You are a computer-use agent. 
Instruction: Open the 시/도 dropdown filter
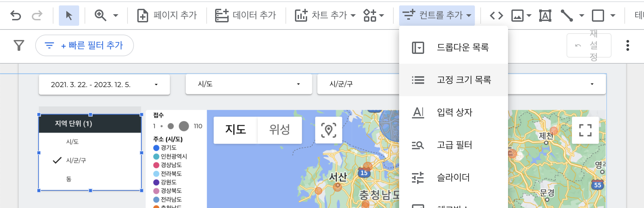point(249,84)
